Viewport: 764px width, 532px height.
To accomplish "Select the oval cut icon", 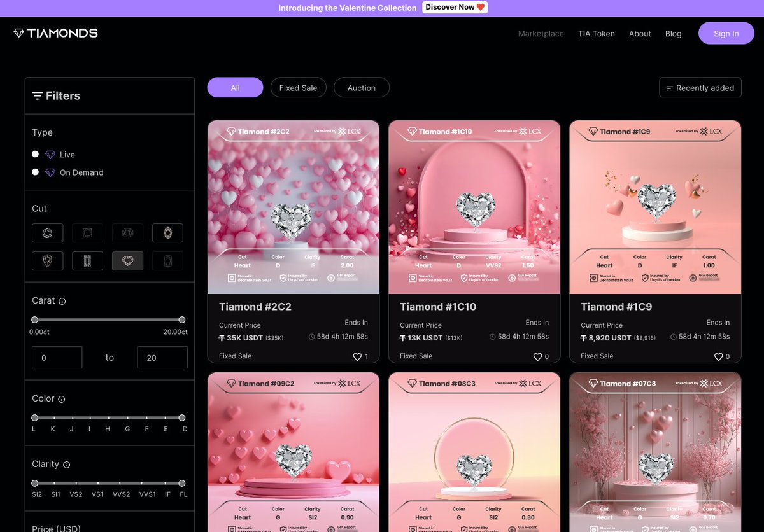I will [167, 233].
